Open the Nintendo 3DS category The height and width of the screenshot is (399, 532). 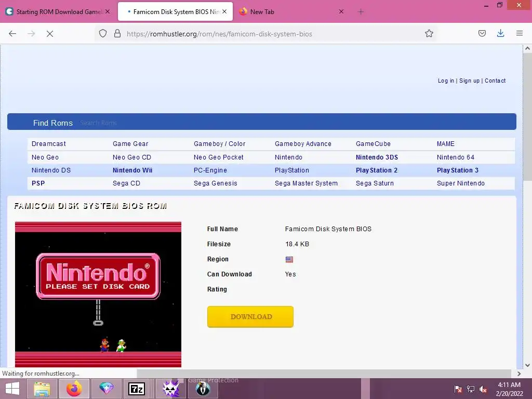coord(377,157)
